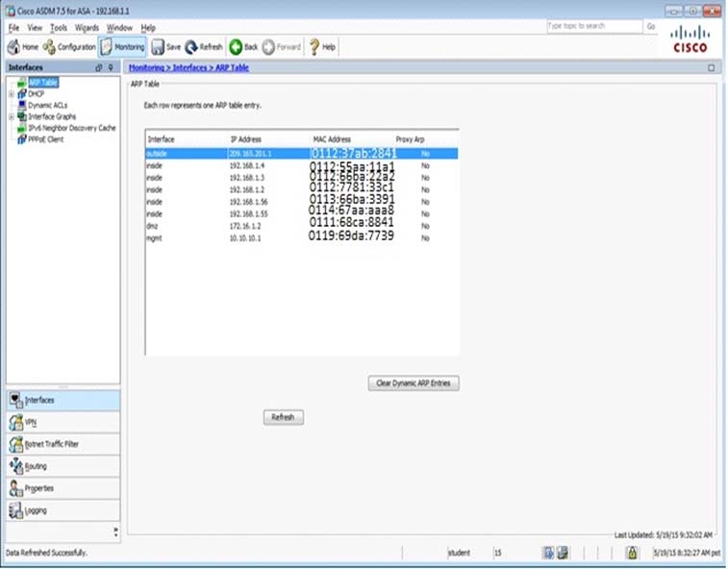This screenshot has width=728, height=569.
Task: Click the Forward toolbar button
Action: pyautogui.click(x=282, y=47)
